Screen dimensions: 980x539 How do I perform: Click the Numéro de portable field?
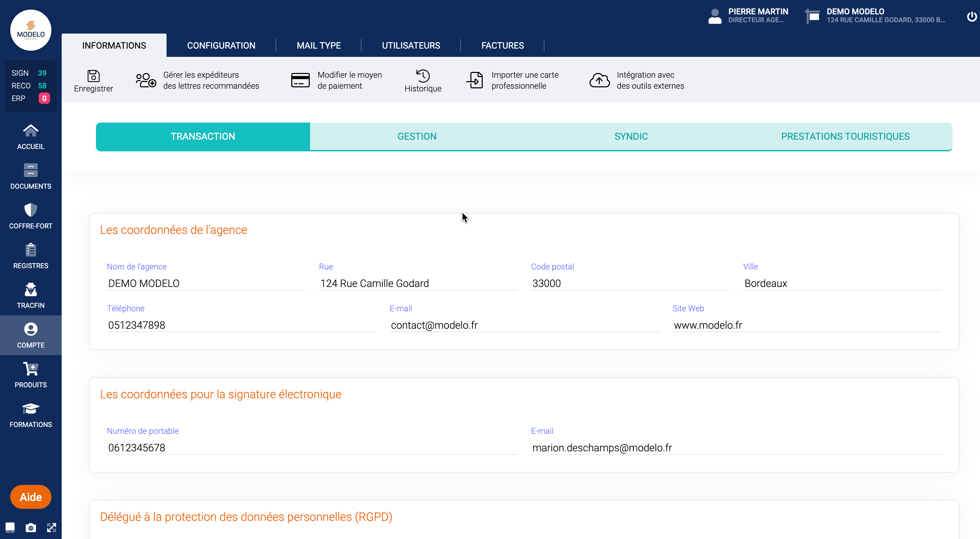pos(311,447)
